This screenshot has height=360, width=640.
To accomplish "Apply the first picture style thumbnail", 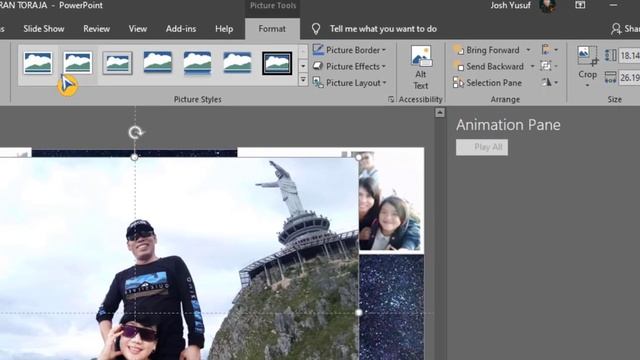I will 38,63.
